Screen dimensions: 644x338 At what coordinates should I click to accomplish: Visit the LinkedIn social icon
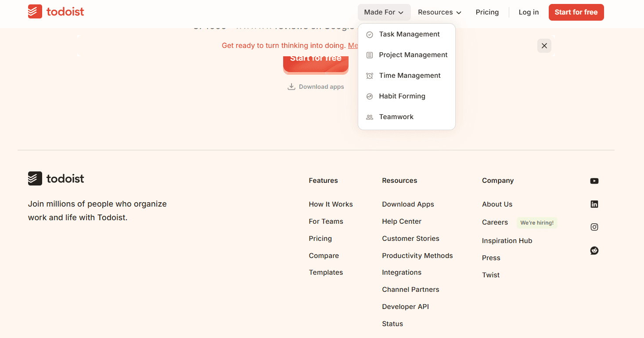(594, 204)
